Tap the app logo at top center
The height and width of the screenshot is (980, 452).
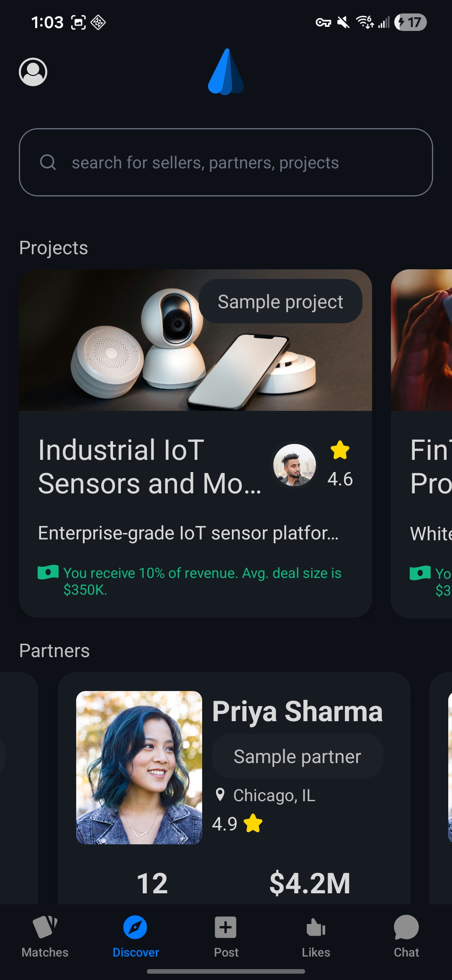tap(226, 72)
